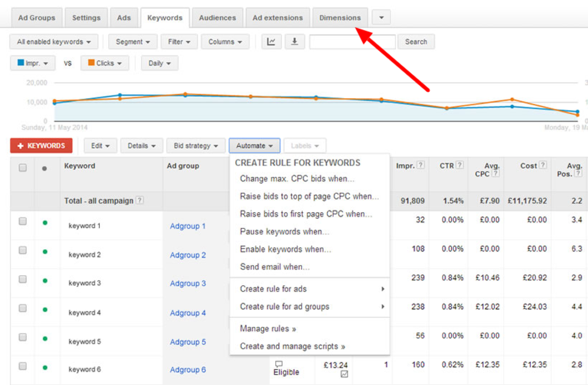The height and width of the screenshot is (385, 588).
Task: Open the Clicks metric dropdown
Action: click(x=105, y=63)
